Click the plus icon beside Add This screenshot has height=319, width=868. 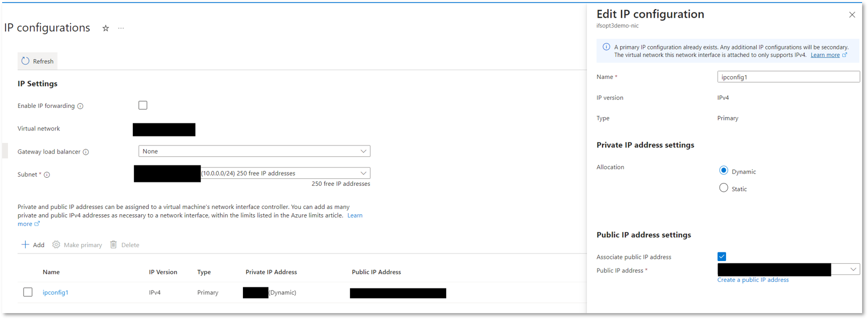(25, 245)
